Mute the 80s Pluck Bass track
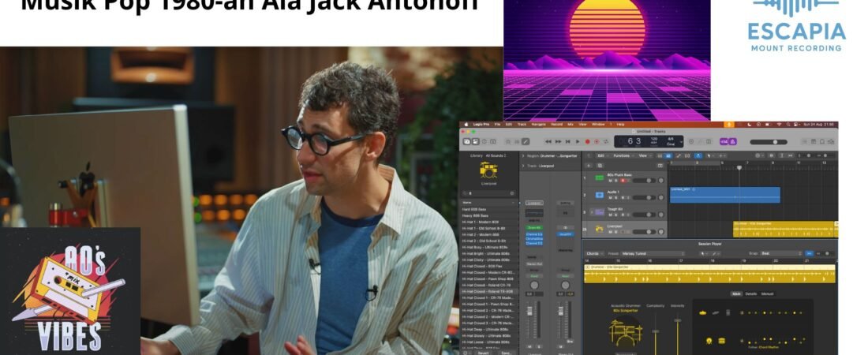 pyautogui.click(x=610, y=181)
